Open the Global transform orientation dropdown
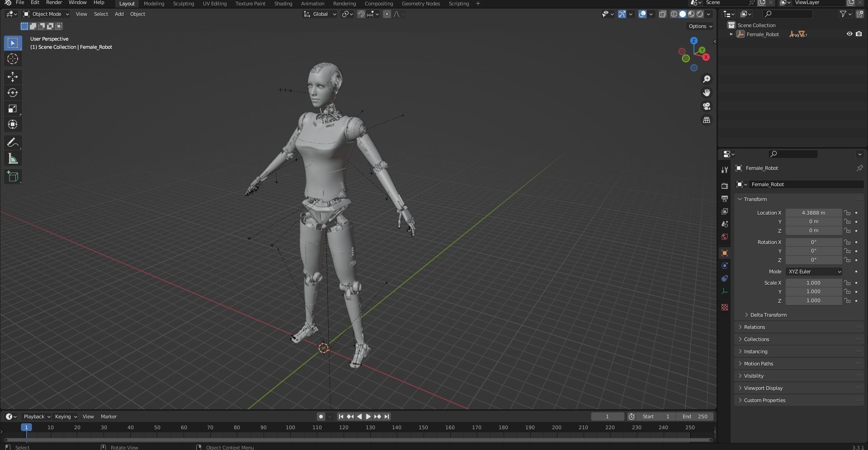 pyautogui.click(x=320, y=14)
